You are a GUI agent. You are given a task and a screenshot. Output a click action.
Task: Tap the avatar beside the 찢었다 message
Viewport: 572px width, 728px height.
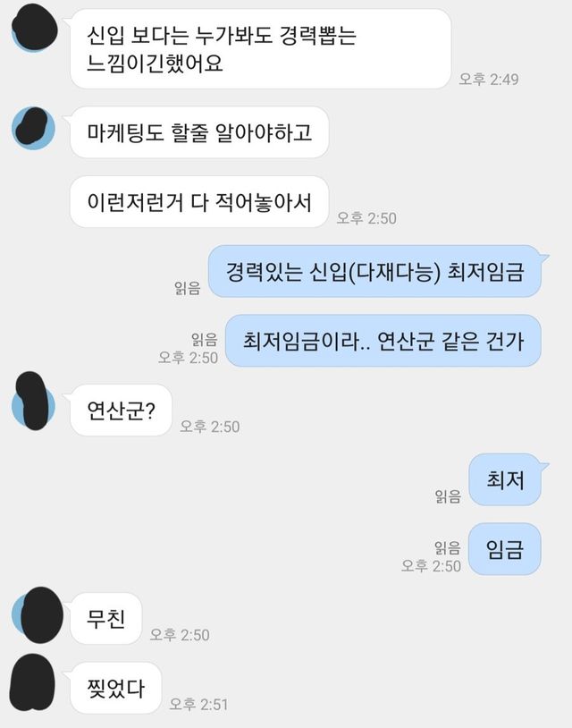pos(32,682)
